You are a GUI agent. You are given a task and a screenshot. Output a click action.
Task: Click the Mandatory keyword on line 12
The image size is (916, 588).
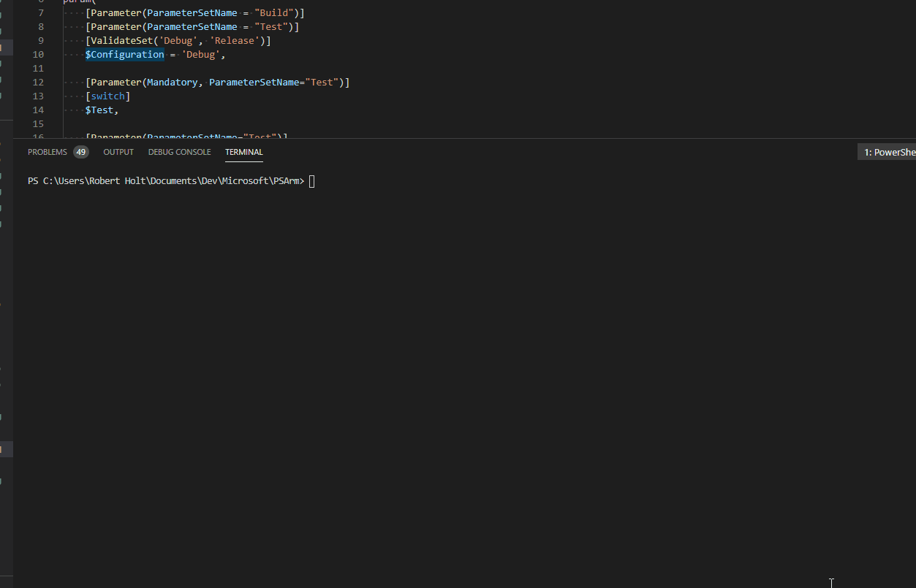(x=173, y=83)
